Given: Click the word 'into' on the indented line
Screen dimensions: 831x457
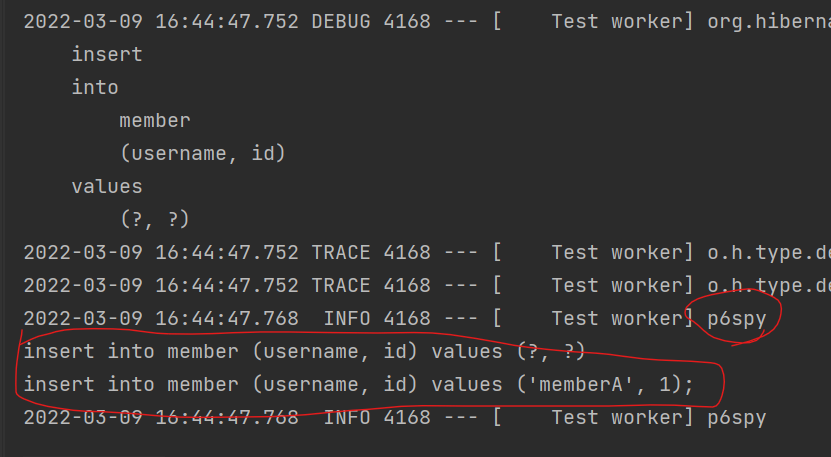Looking at the screenshot, I should 95,87.
